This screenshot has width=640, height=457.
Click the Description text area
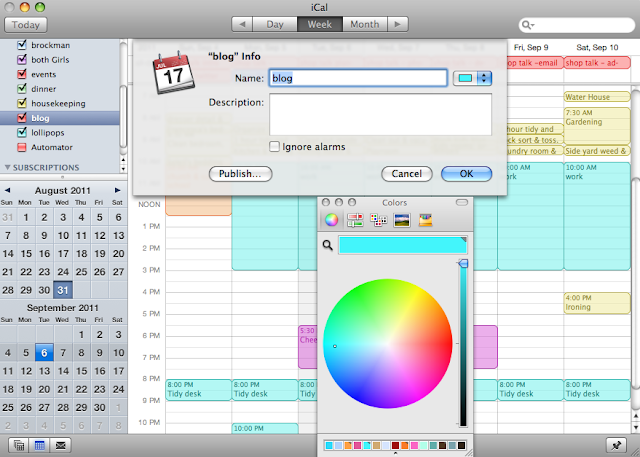pyautogui.click(x=380, y=115)
